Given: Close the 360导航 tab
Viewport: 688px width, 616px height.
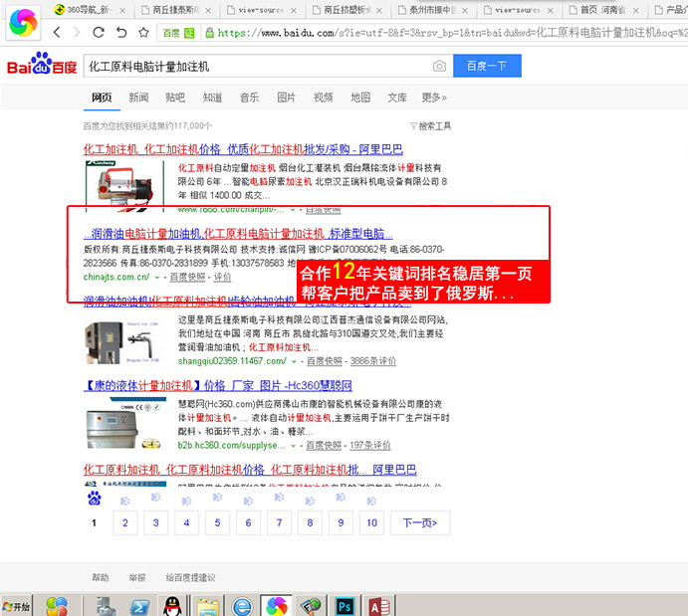Looking at the screenshot, I should (122, 11).
